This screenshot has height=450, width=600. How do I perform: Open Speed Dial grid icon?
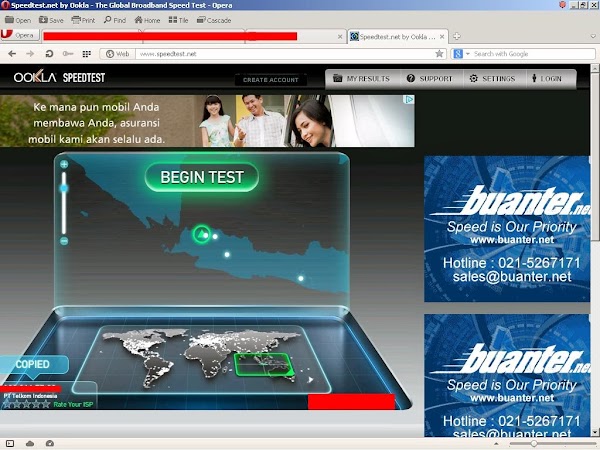pos(87,54)
